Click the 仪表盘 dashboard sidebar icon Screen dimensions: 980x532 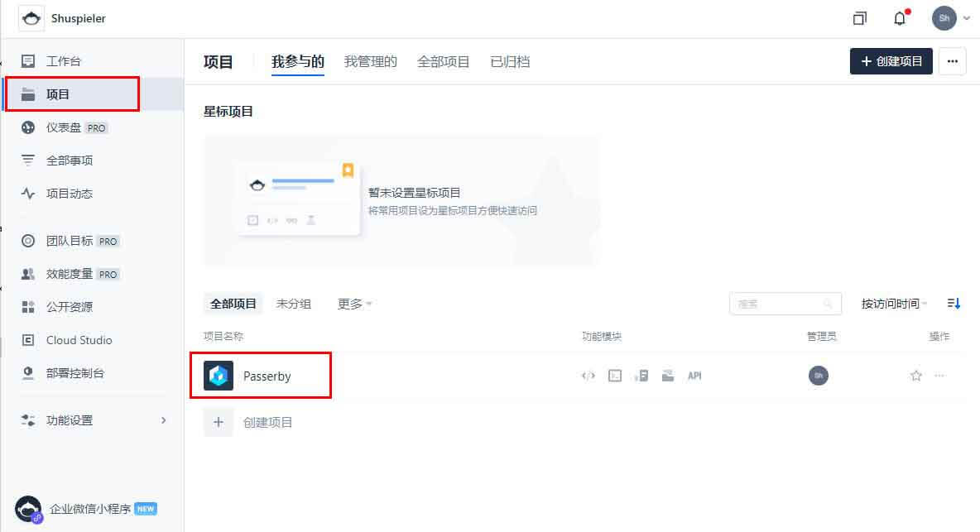[x=28, y=127]
